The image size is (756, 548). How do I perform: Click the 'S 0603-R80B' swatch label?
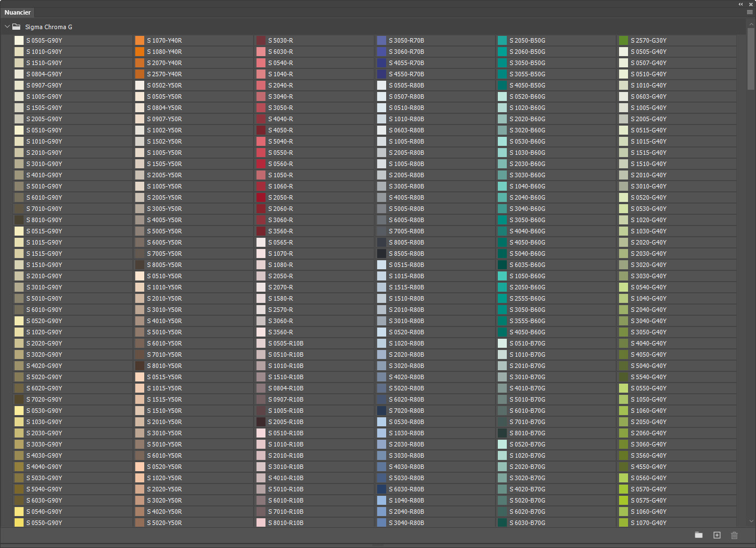point(406,130)
